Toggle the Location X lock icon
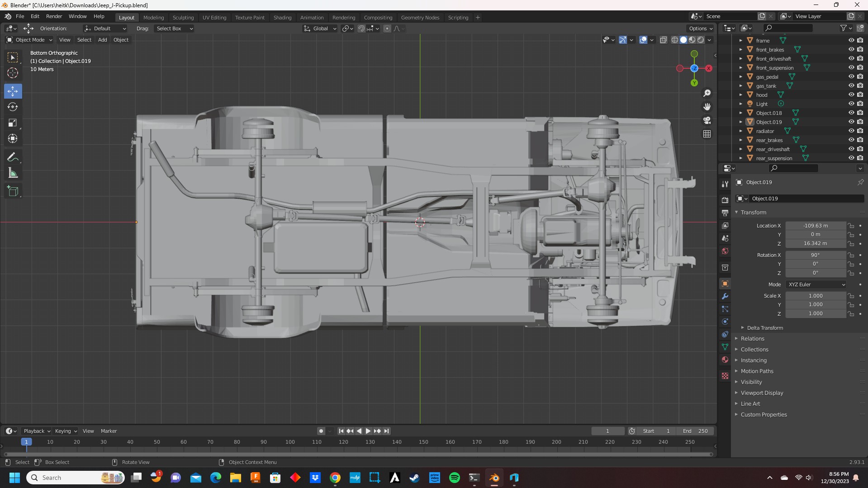This screenshot has height=488, width=868. (851, 226)
